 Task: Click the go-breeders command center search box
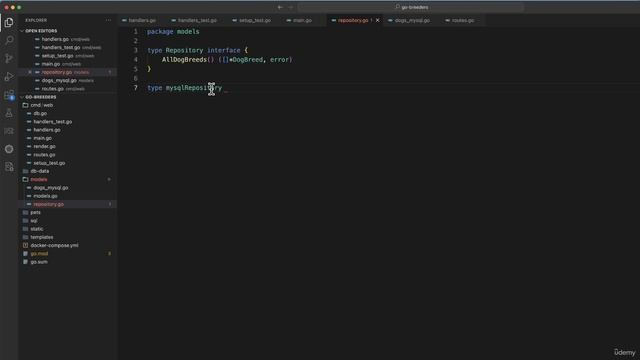pos(411,7)
